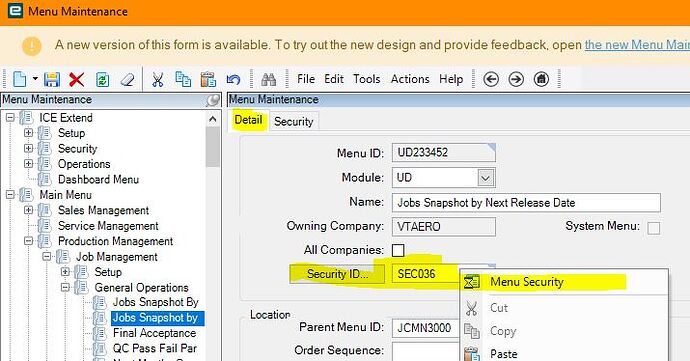This screenshot has width=690, height=361.
Task: Click the Cut scissors toolbar icon
Action: pos(158,80)
